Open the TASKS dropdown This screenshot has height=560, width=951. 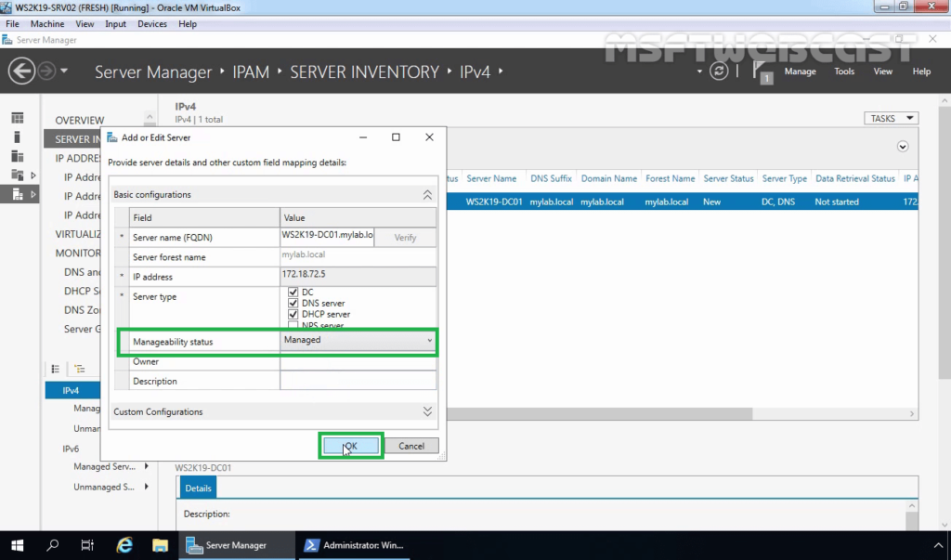(x=891, y=118)
